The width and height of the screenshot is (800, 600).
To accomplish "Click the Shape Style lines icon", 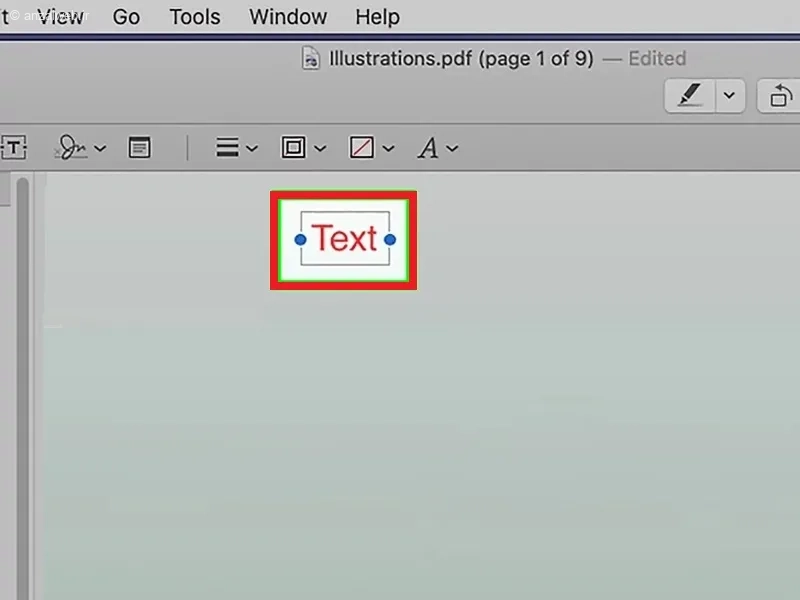I will tap(227, 148).
